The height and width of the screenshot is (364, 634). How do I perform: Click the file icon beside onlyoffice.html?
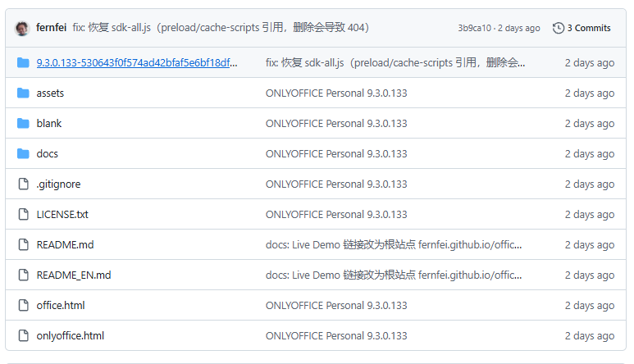(x=24, y=335)
